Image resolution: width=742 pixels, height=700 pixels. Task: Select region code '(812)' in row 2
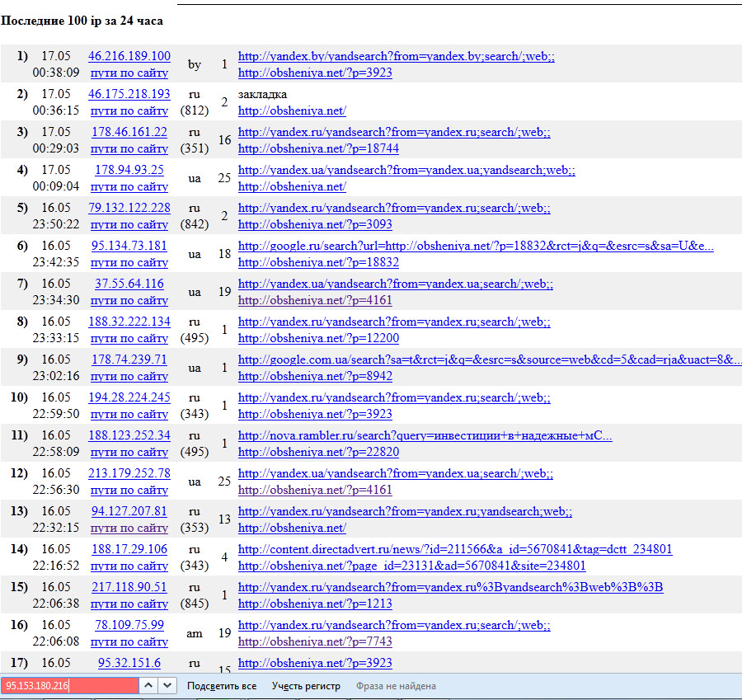click(195, 110)
